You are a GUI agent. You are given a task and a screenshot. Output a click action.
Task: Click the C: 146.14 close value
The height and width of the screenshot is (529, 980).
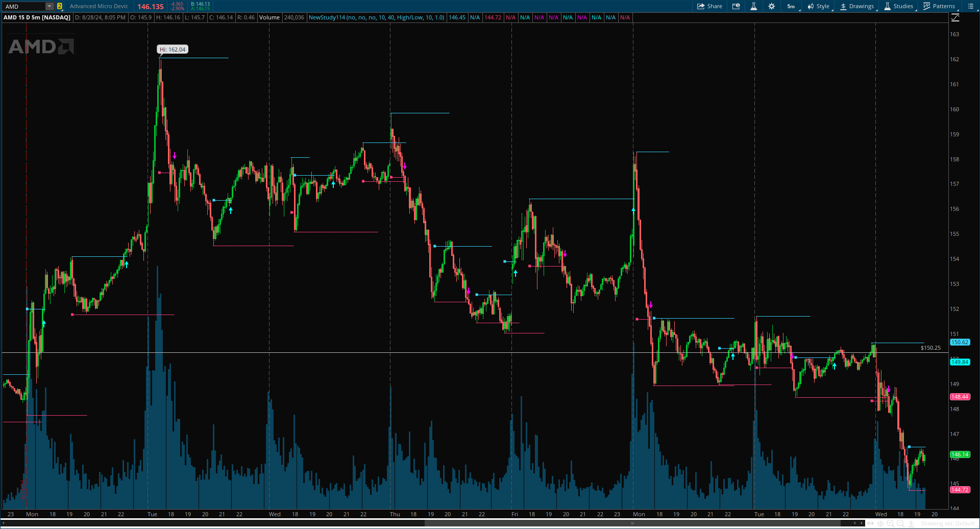pyautogui.click(x=221, y=17)
